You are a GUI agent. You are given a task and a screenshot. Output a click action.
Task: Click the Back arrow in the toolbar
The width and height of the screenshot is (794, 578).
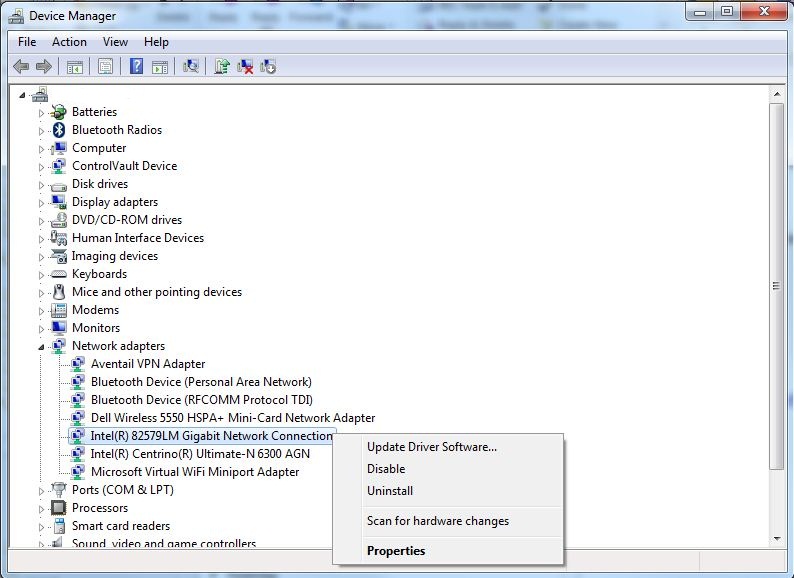pos(21,67)
